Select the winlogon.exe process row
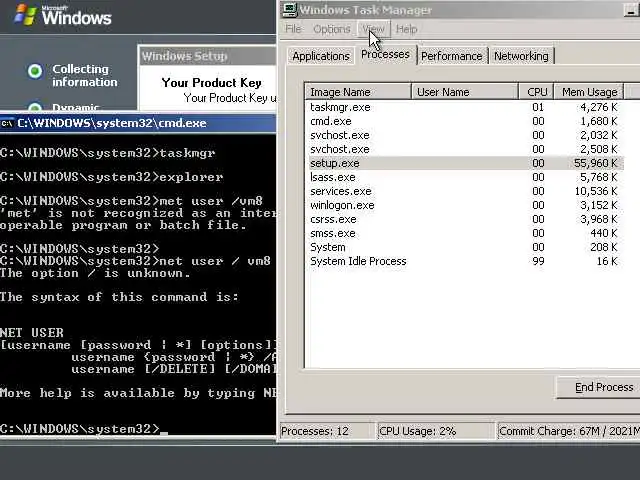 click(464, 205)
